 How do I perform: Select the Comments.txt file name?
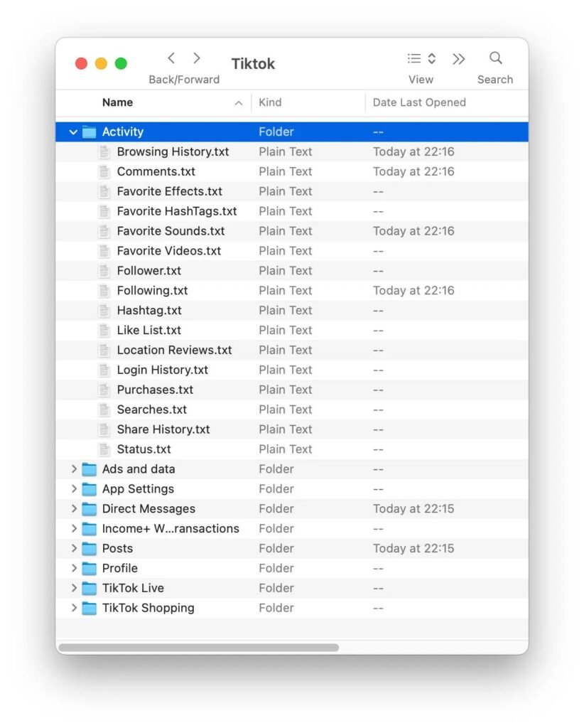tap(156, 171)
